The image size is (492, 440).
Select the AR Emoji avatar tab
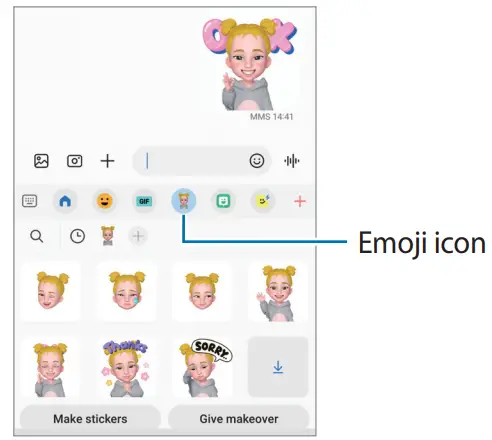[x=184, y=201]
